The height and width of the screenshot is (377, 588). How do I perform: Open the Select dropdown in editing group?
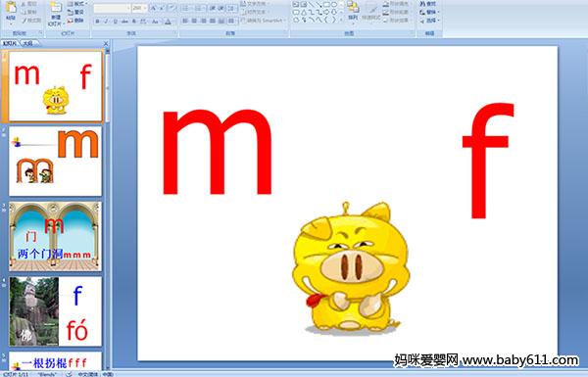coord(429,21)
